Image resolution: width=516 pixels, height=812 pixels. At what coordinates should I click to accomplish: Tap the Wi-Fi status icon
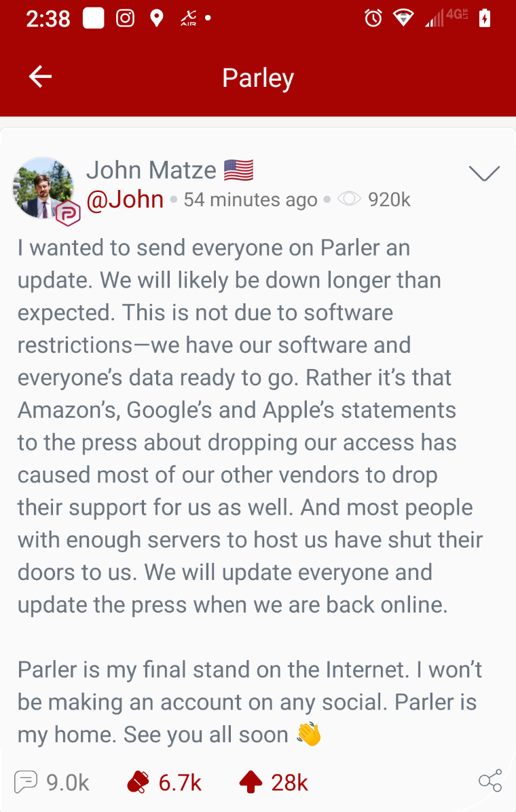click(403, 18)
